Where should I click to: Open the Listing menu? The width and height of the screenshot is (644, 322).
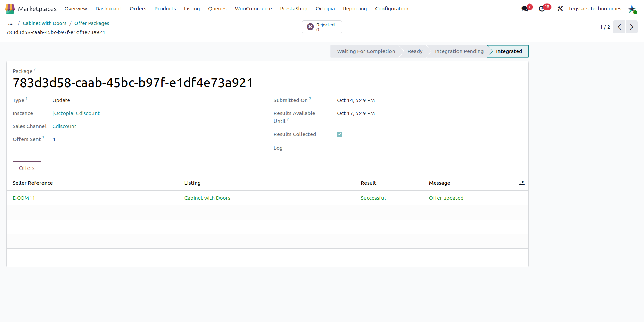192,9
